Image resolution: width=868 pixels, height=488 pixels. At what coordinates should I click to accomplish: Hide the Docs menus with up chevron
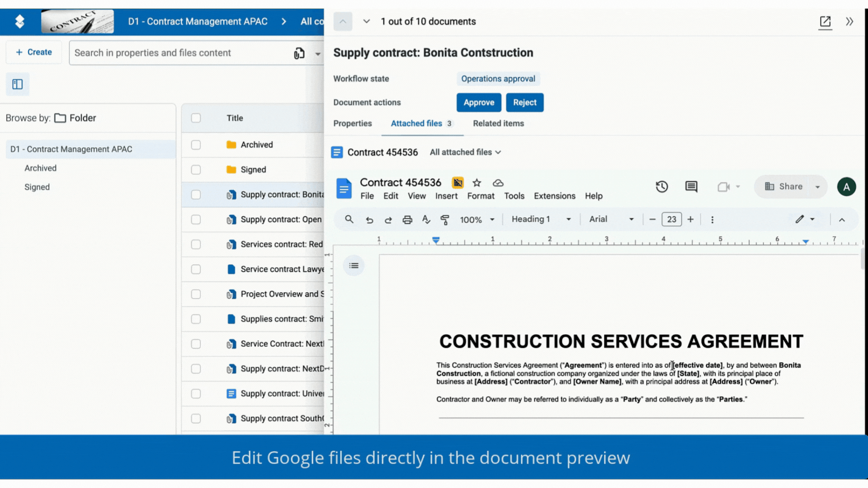(842, 220)
